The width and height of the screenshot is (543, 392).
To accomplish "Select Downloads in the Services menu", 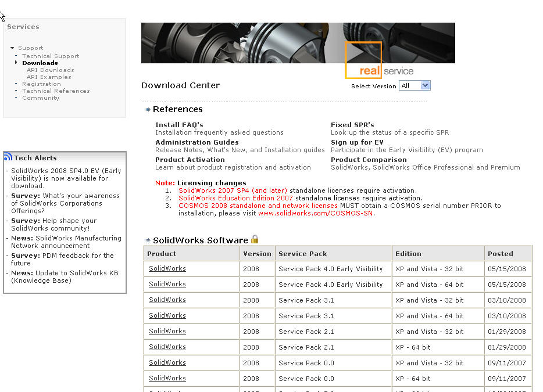I will [40, 63].
